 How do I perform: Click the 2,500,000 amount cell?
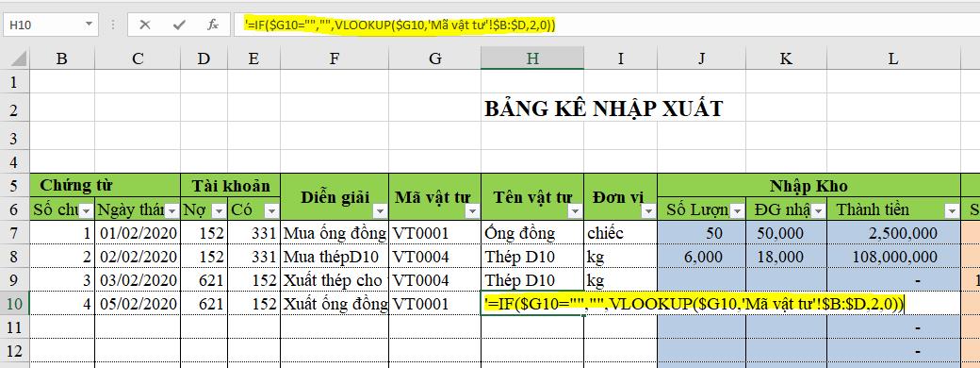pyautogui.click(x=893, y=233)
